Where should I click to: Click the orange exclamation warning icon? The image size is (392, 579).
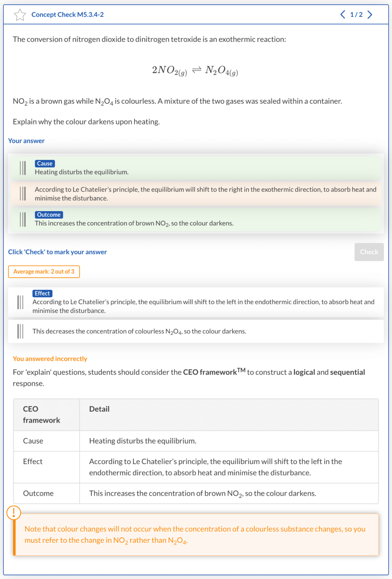click(14, 513)
